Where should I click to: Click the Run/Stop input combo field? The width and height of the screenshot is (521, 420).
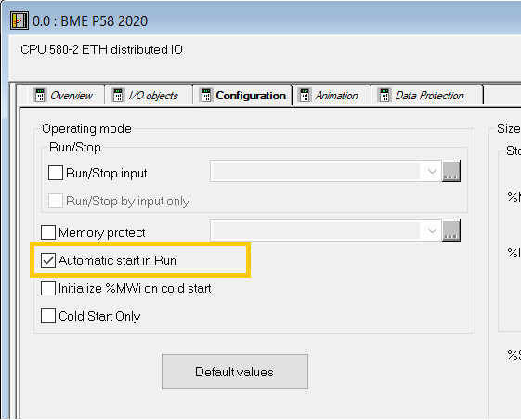[326, 171]
